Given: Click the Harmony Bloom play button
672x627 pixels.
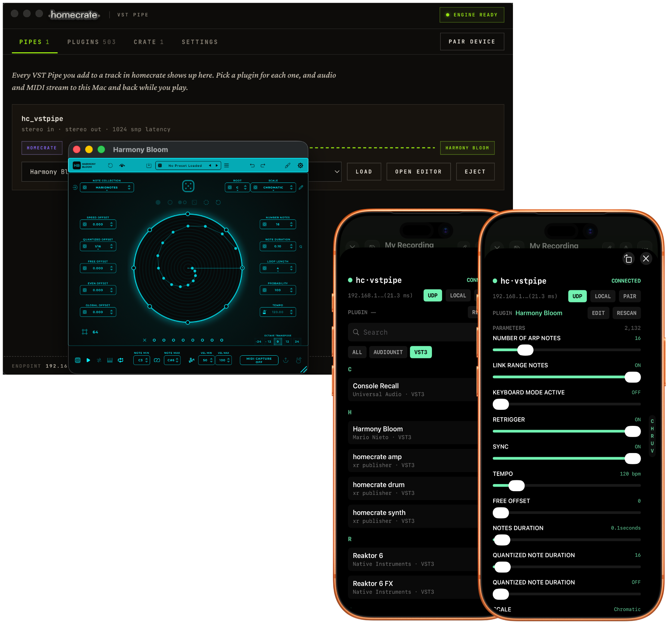Looking at the screenshot, I should click(x=88, y=360).
